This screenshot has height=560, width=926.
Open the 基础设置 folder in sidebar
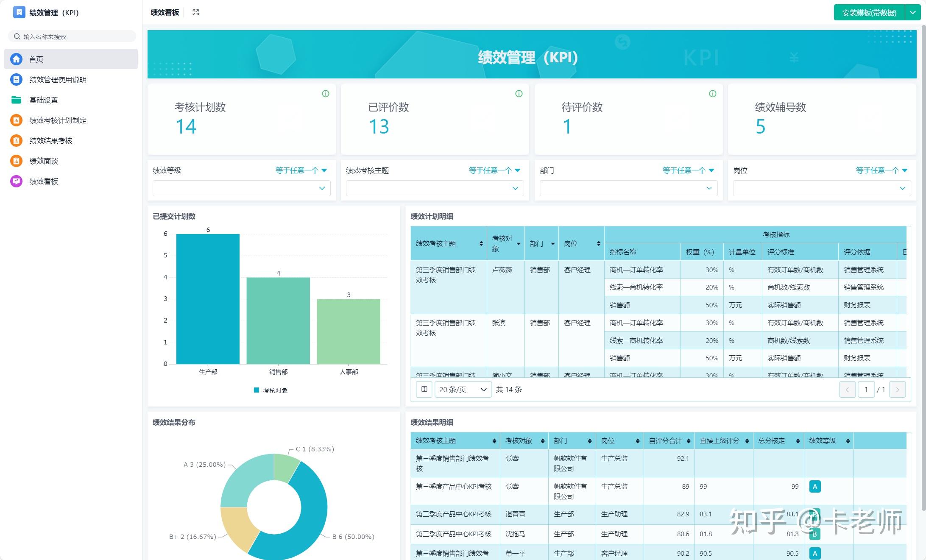coord(43,100)
